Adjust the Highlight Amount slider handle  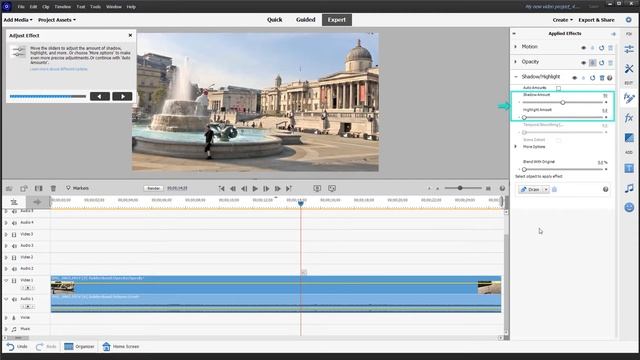tap(524, 118)
